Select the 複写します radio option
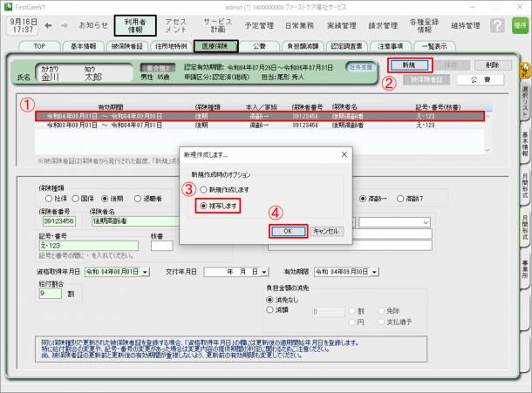Screen dimensions: 532x393 click(x=204, y=207)
